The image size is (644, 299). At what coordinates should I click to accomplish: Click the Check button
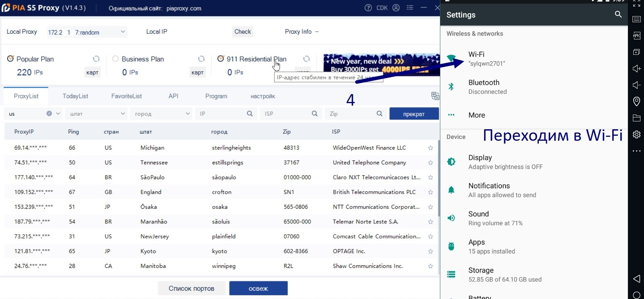click(242, 32)
